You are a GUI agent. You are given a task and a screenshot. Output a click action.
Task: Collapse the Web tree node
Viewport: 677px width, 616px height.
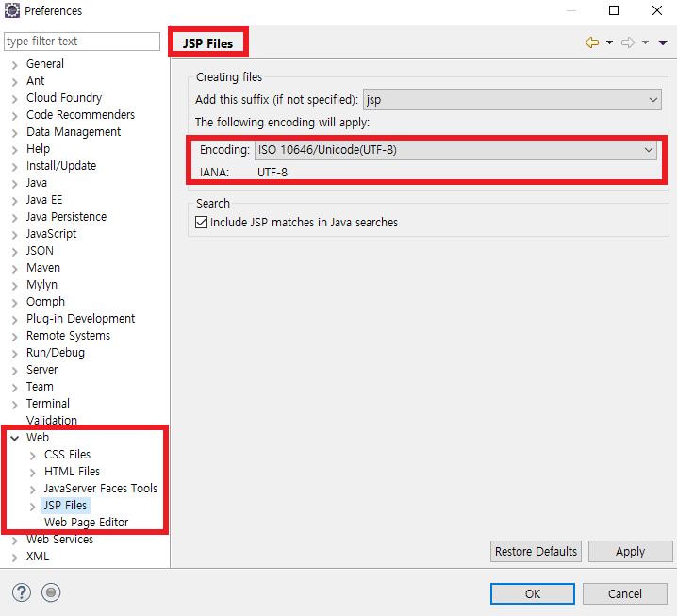(x=15, y=438)
